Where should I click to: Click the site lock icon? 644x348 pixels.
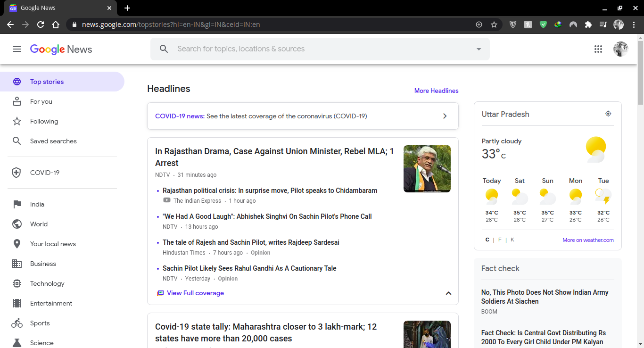74,25
